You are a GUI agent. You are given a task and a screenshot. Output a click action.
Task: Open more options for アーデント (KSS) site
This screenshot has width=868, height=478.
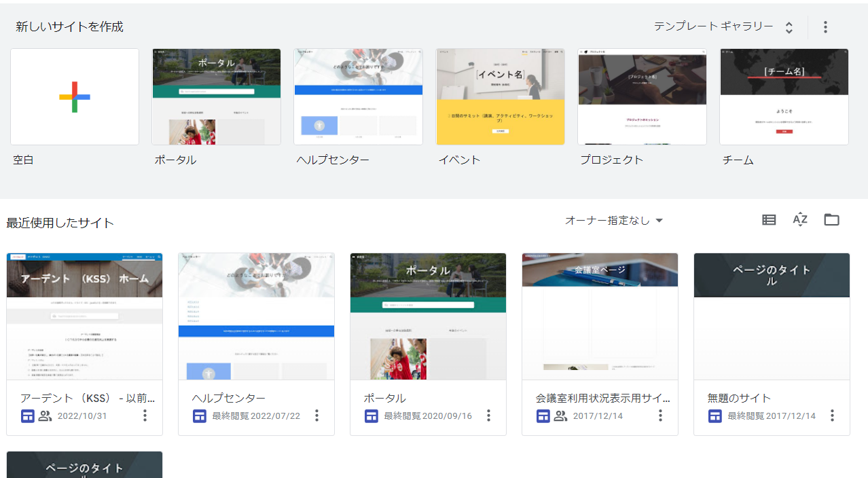(x=145, y=416)
